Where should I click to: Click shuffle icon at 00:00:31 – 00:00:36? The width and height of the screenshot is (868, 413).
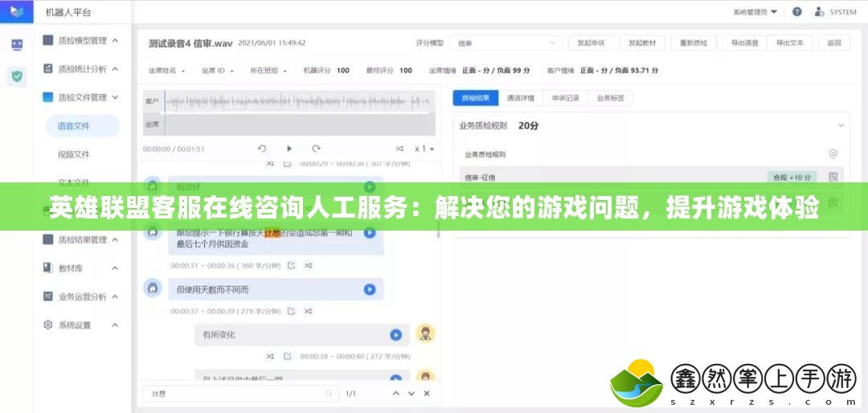click(x=309, y=266)
